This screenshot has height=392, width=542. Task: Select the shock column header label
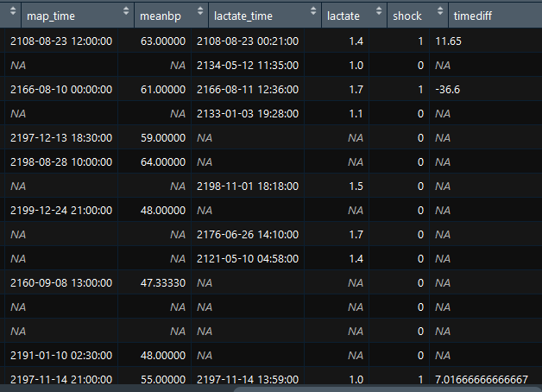coord(407,16)
